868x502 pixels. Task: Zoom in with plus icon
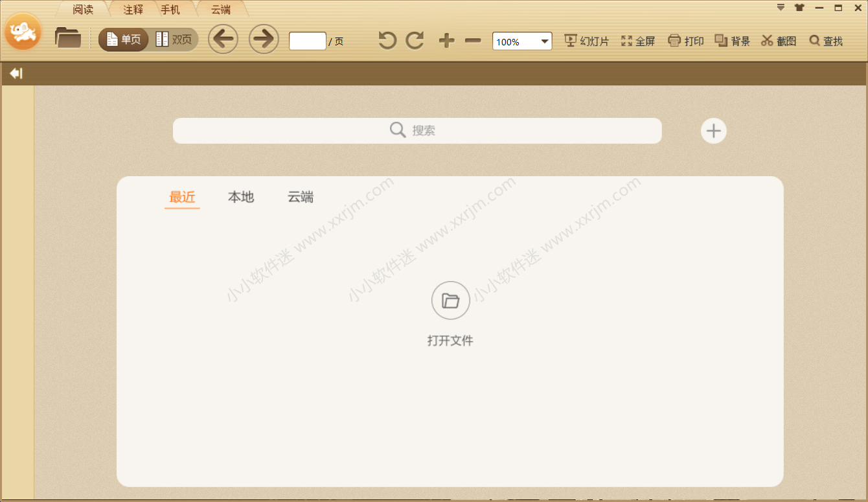[x=446, y=41]
